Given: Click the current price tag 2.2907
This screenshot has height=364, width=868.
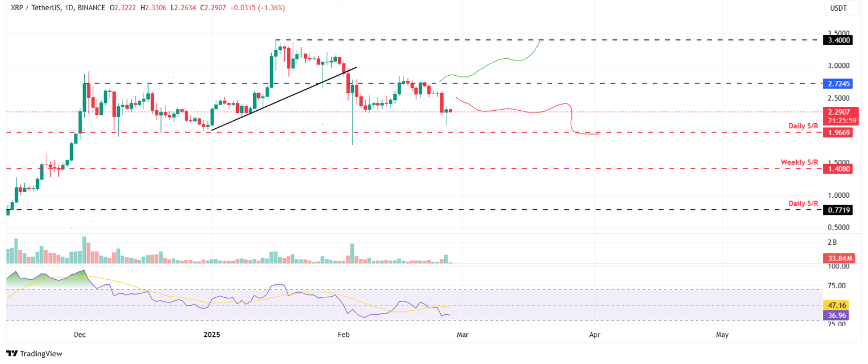Looking at the screenshot, I should pyautogui.click(x=839, y=112).
